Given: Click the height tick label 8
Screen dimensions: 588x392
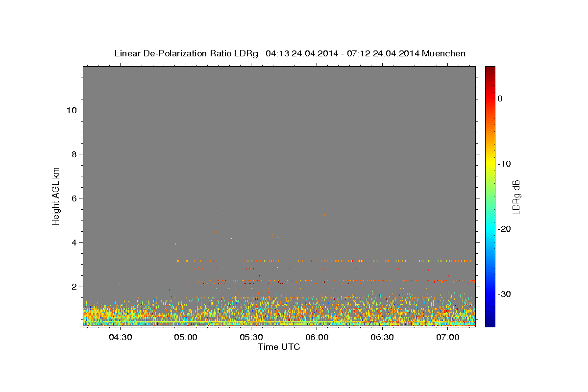Looking at the screenshot, I should pyautogui.click(x=75, y=154).
